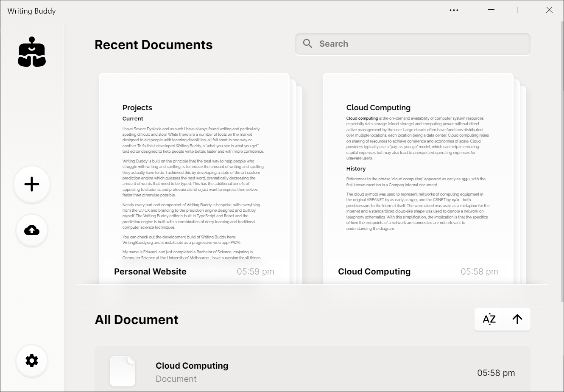The image size is (564, 392).
Task: Open settings with the gear icon
Action: click(x=32, y=360)
